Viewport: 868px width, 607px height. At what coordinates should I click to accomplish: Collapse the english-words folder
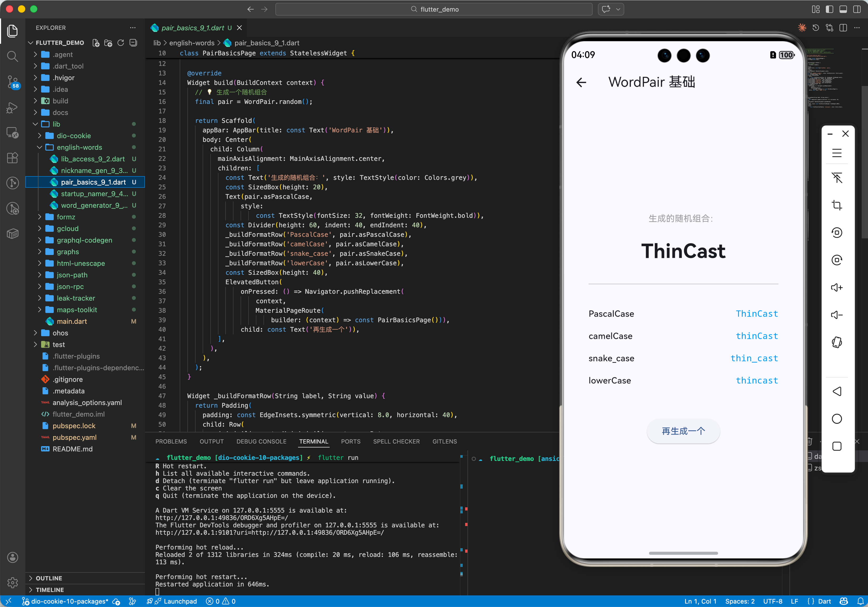click(40, 147)
